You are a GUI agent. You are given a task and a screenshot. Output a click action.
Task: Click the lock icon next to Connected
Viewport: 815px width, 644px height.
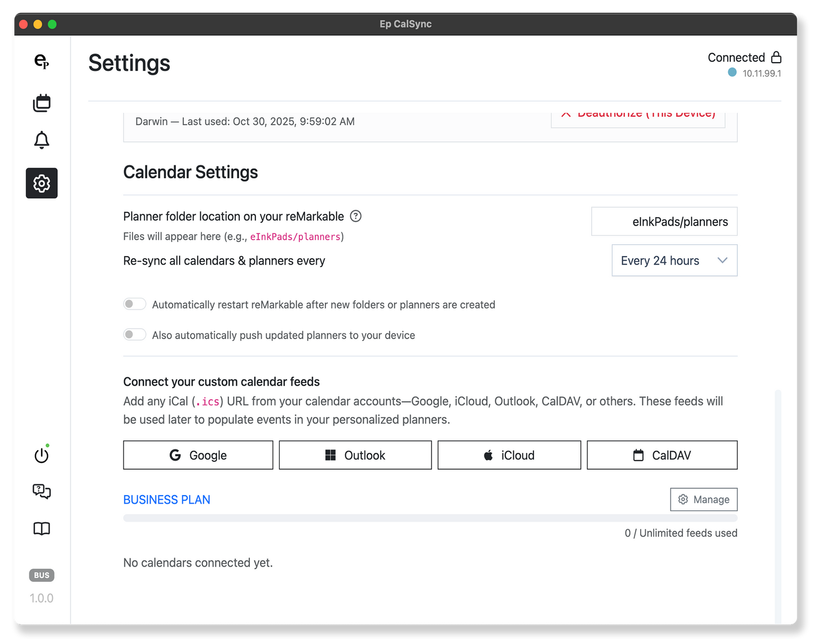coord(777,57)
